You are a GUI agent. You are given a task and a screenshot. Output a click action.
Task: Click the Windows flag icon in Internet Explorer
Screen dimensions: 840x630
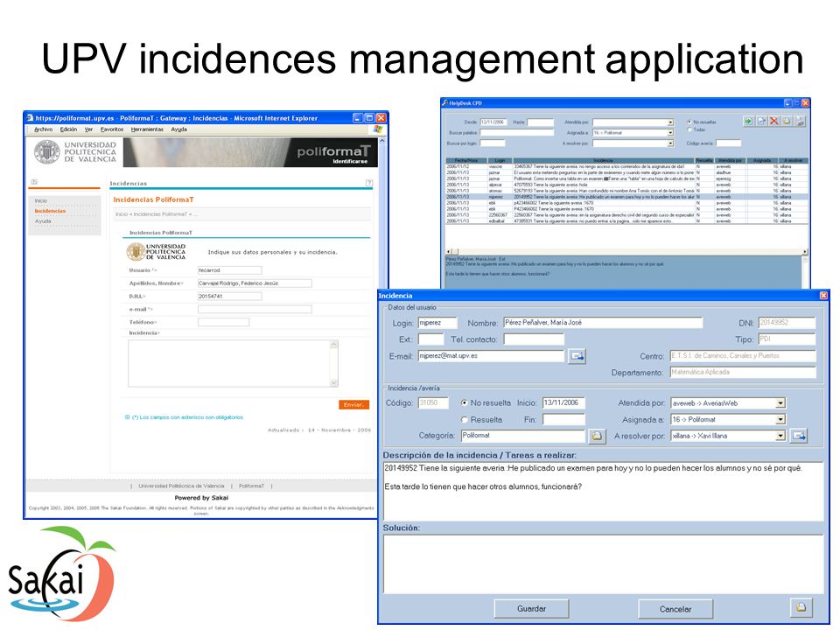378,129
